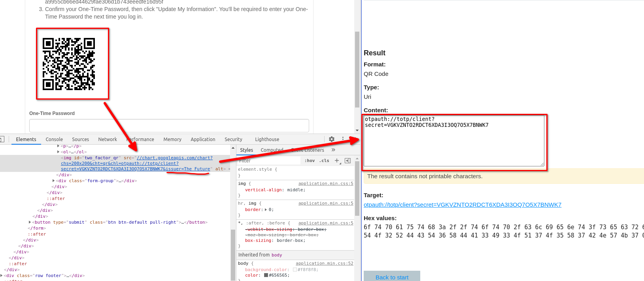The height and width of the screenshot is (281, 644).
Task: Click the Back to start button
Action: pyautogui.click(x=392, y=277)
